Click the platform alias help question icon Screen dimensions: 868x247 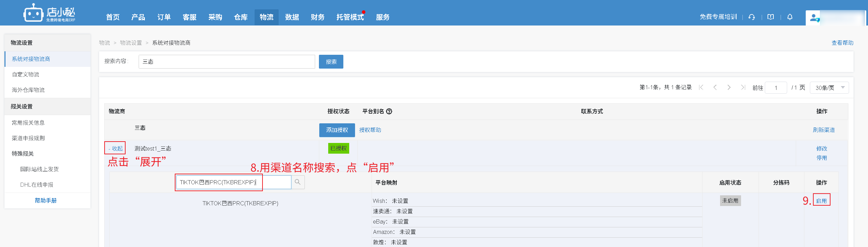pyautogui.click(x=389, y=111)
